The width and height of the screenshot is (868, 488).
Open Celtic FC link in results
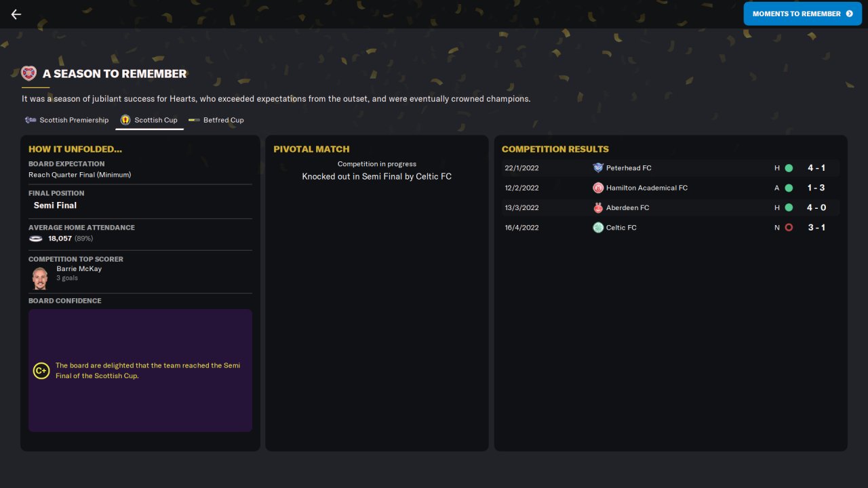pyautogui.click(x=621, y=228)
